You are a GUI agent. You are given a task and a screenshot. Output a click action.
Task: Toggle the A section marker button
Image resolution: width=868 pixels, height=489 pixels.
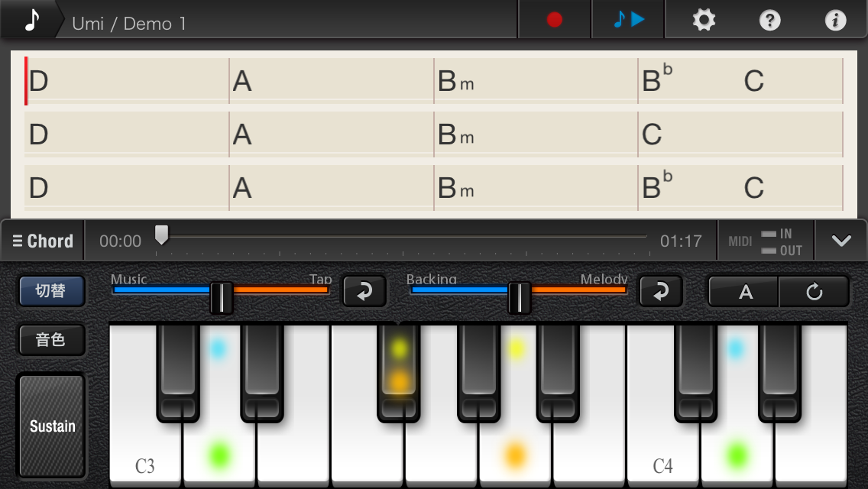[745, 291]
